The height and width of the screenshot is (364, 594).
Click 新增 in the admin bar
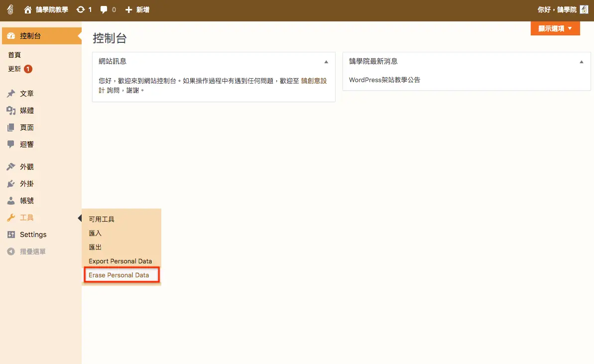click(143, 10)
